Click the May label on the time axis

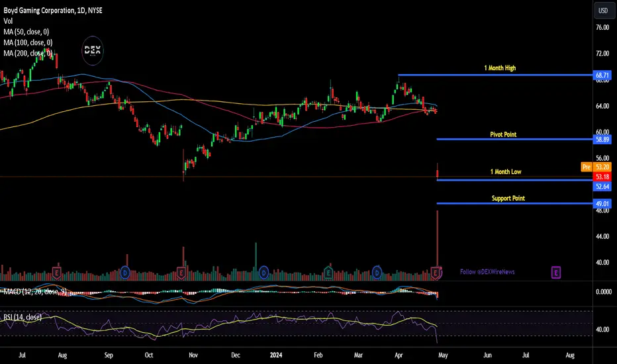[443, 355]
